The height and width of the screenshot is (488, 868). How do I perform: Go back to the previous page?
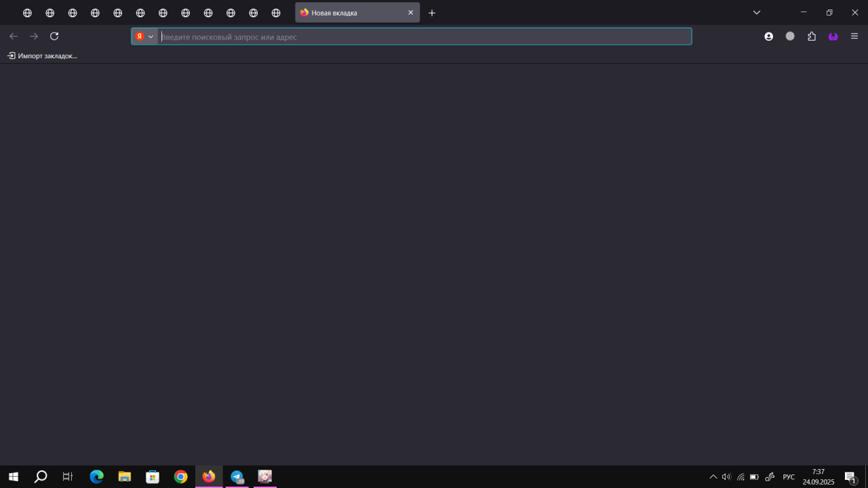[x=14, y=37]
